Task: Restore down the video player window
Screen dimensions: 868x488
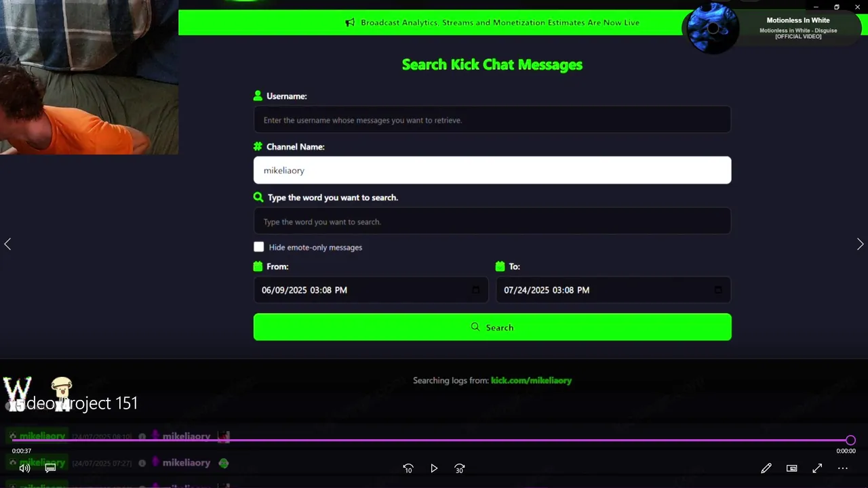Action: (x=837, y=7)
